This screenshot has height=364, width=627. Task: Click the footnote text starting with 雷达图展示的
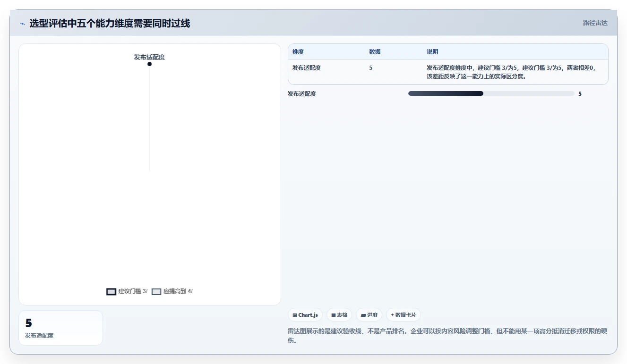(x=447, y=336)
